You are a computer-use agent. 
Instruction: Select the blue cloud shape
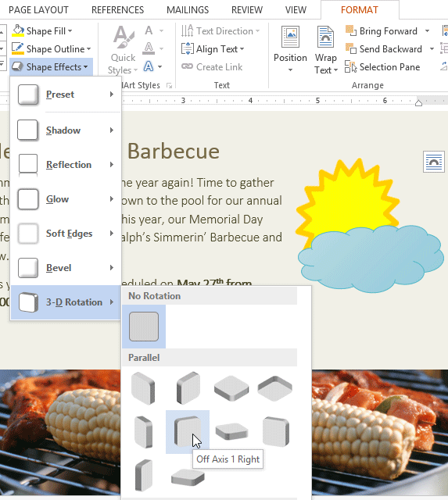click(371, 259)
